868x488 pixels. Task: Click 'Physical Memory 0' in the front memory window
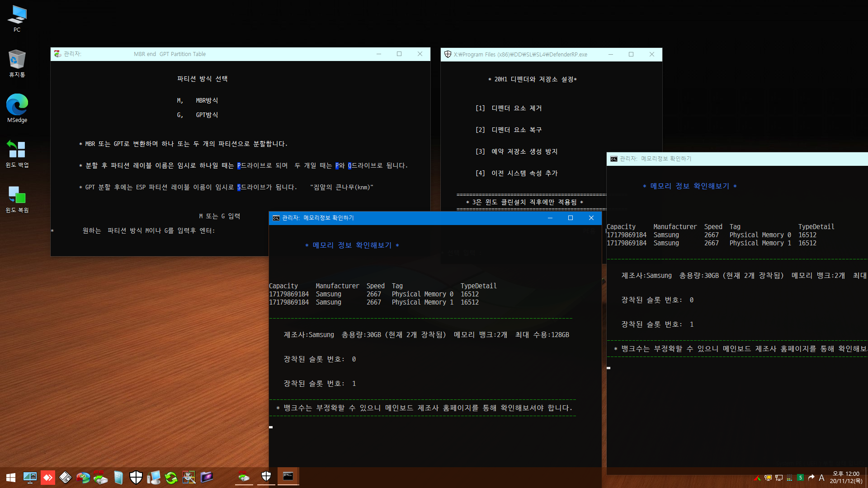pos(423,294)
